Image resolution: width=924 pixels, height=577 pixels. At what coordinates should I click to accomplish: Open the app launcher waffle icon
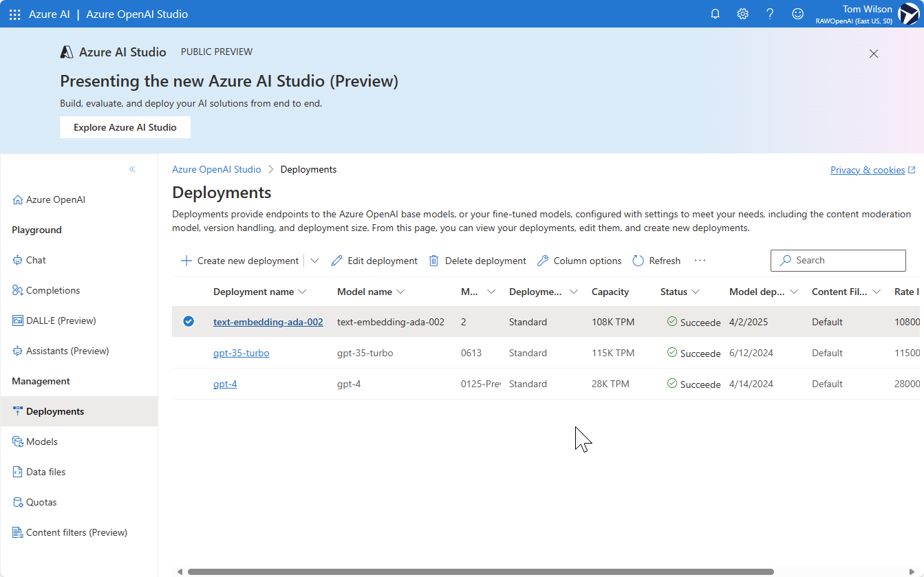pos(15,14)
